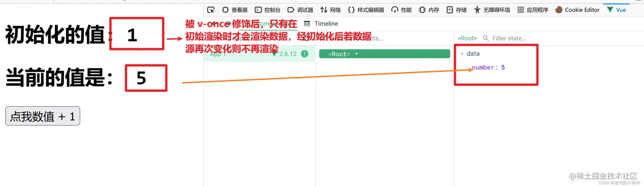Image resolution: width=644 pixels, height=187 pixels.
Task: Click the <Root> label in the state header
Action: tap(467, 38)
